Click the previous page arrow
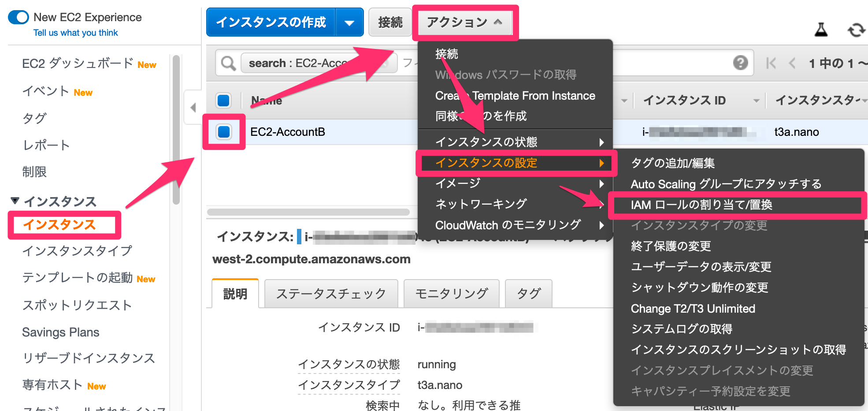The image size is (868, 411). click(792, 63)
